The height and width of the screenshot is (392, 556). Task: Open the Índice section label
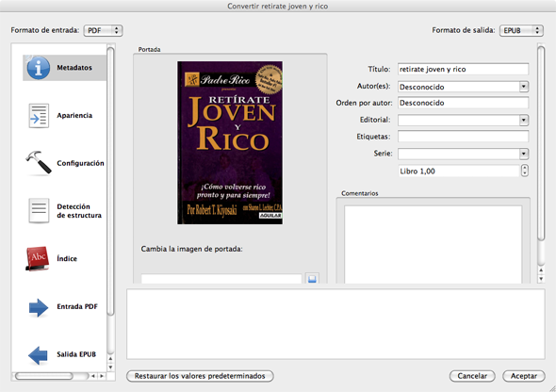[67, 258]
